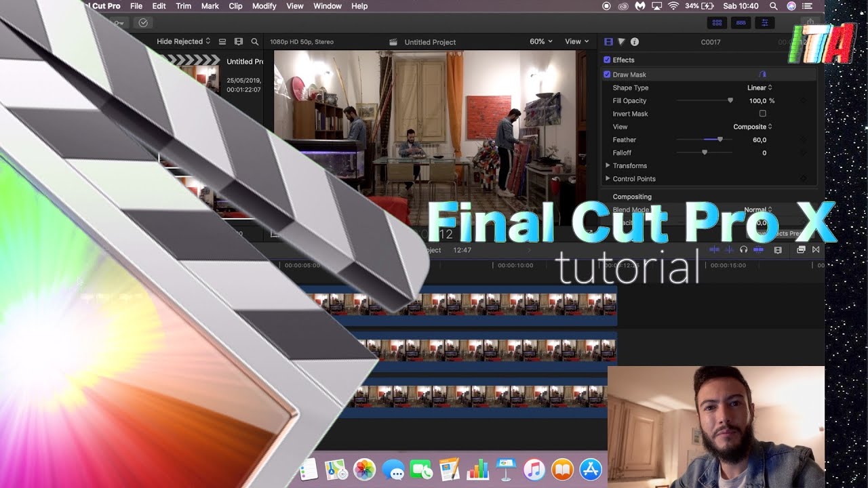Open the effects browser icon
The width and height of the screenshot is (868, 488).
pos(801,249)
